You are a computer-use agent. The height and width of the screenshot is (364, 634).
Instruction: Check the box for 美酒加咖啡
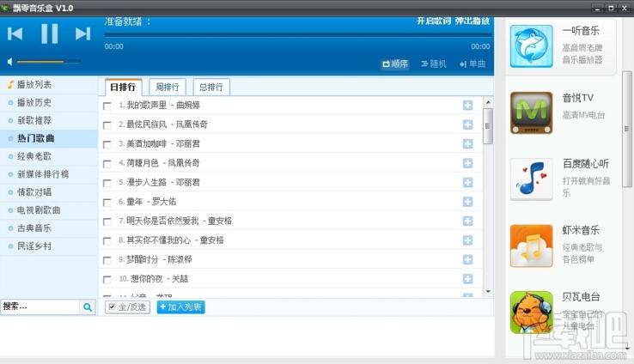coord(107,144)
